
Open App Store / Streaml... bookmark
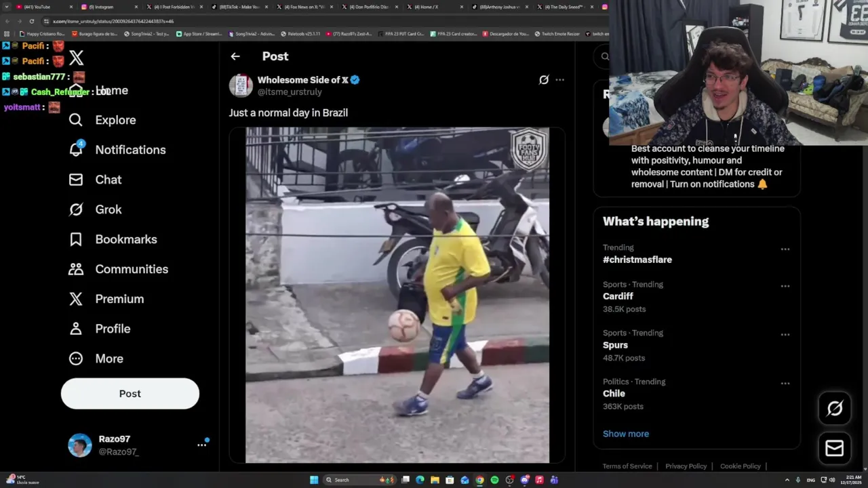pos(199,34)
